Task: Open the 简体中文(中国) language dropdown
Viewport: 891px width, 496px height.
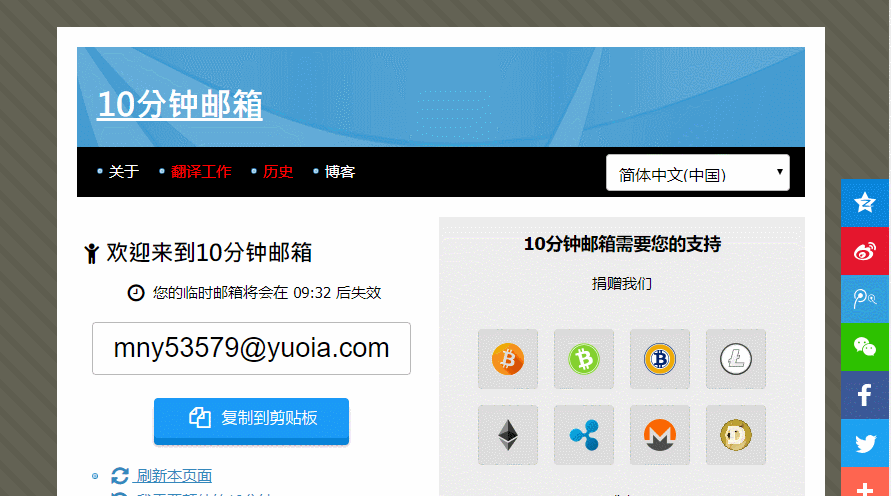Action: 698,173
